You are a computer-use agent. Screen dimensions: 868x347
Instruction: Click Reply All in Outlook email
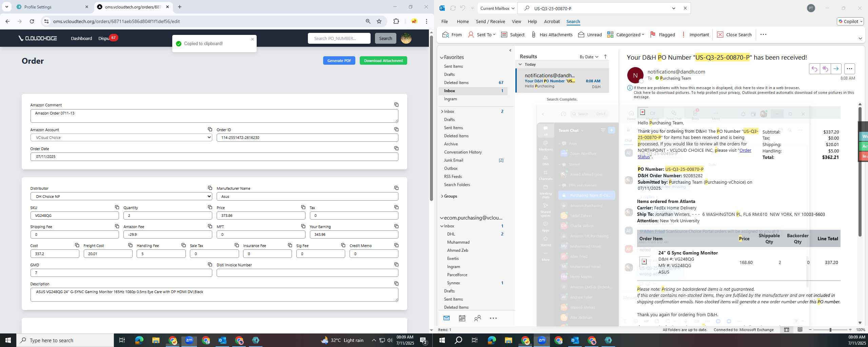[825, 69]
